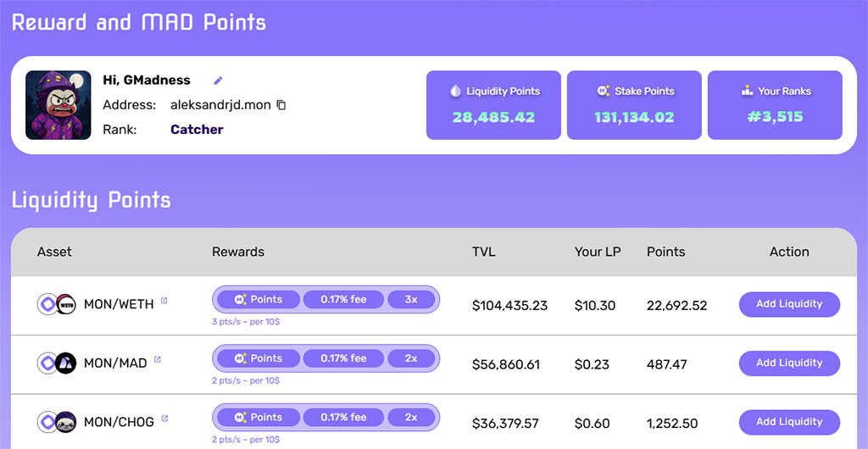
Task: Open MON/CHOG external link icon
Action: click(164, 419)
